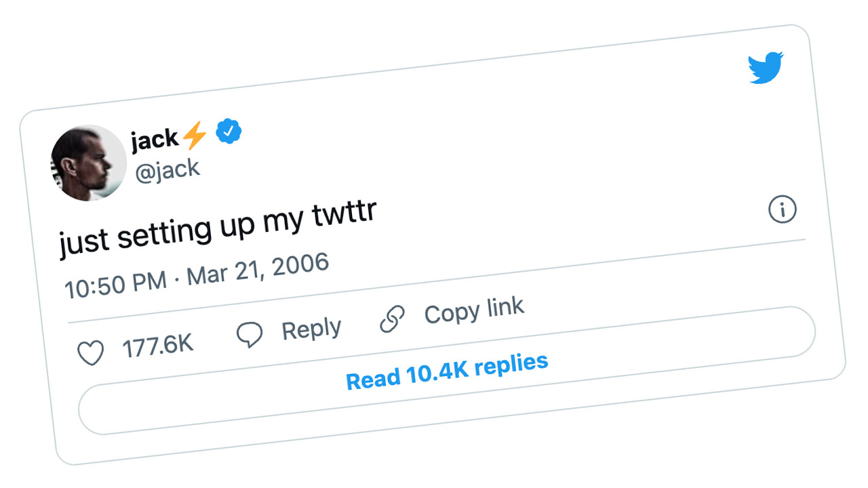This screenshot has height=488, width=868.
Task: Click the lightning bolt emoji beside jack
Action: (x=195, y=136)
